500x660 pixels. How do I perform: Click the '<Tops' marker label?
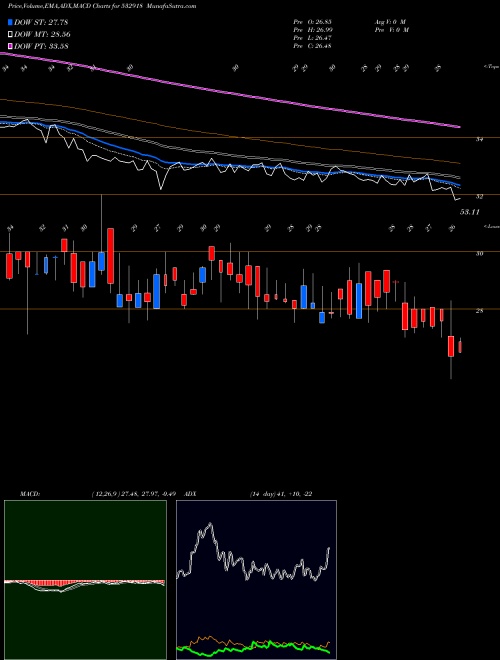click(491, 67)
